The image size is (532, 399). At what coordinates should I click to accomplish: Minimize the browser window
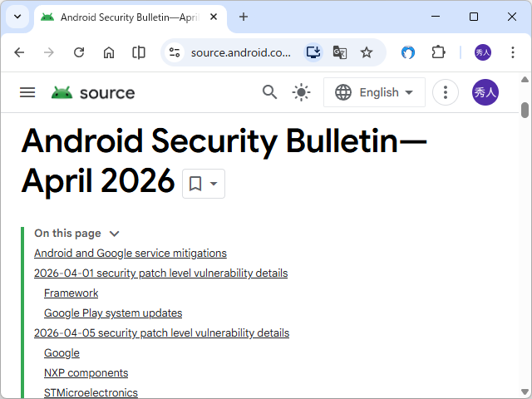[x=436, y=17]
